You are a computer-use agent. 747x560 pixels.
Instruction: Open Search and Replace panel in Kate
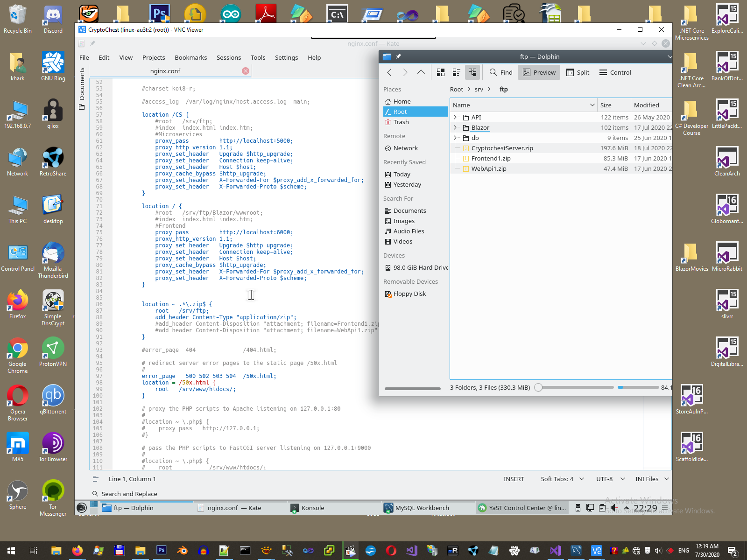(x=125, y=494)
